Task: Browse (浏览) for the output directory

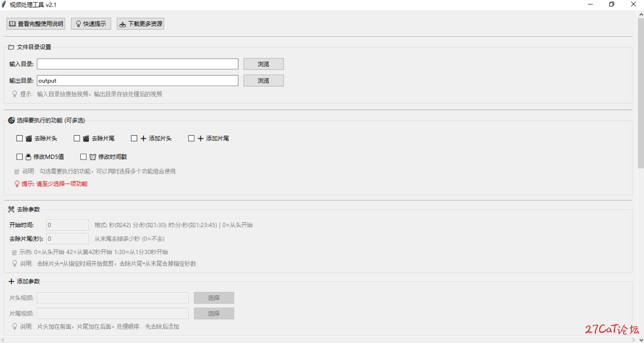Action: (264, 81)
